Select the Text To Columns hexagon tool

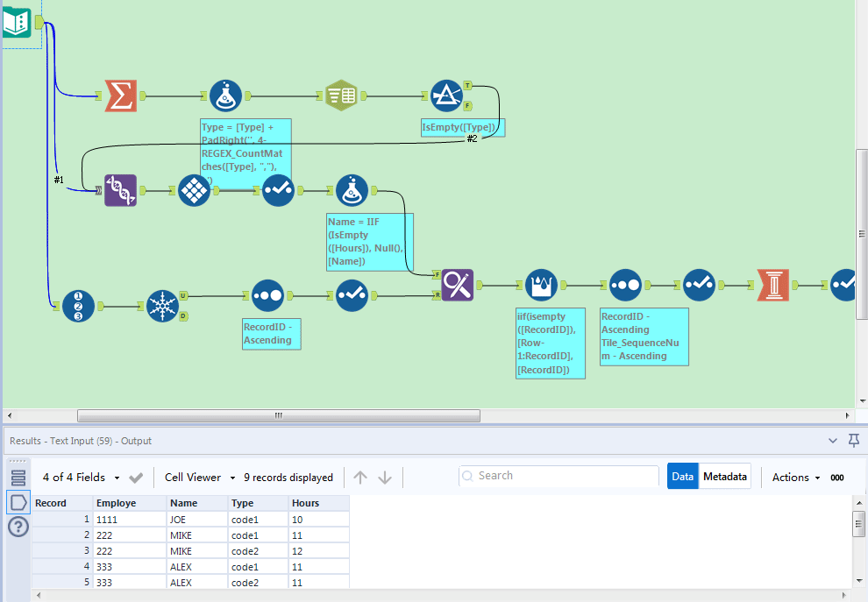tap(341, 96)
